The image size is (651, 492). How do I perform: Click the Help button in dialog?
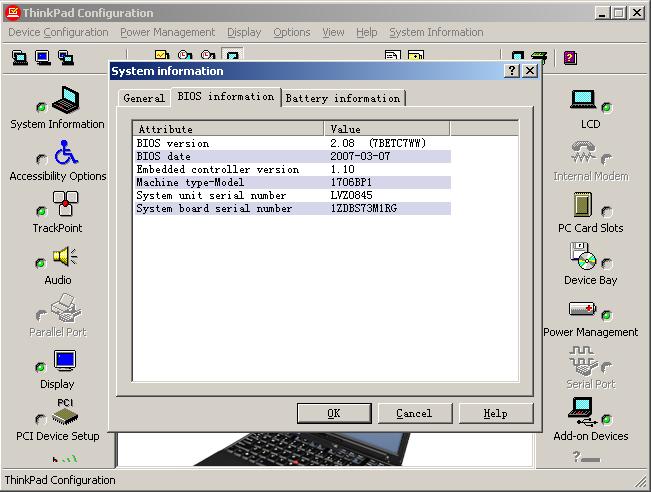496,413
